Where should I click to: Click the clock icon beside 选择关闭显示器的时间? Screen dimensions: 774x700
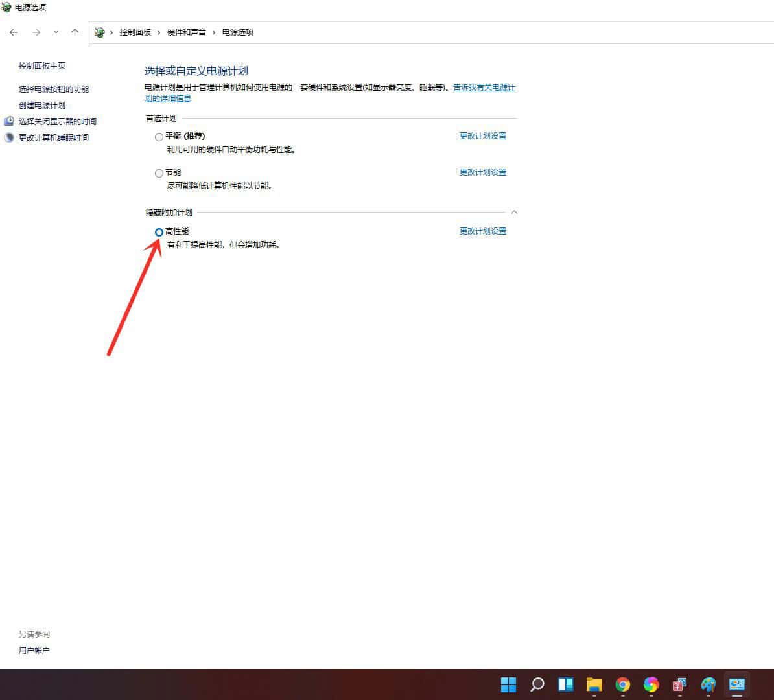pyautogui.click(x=8, y=121)
